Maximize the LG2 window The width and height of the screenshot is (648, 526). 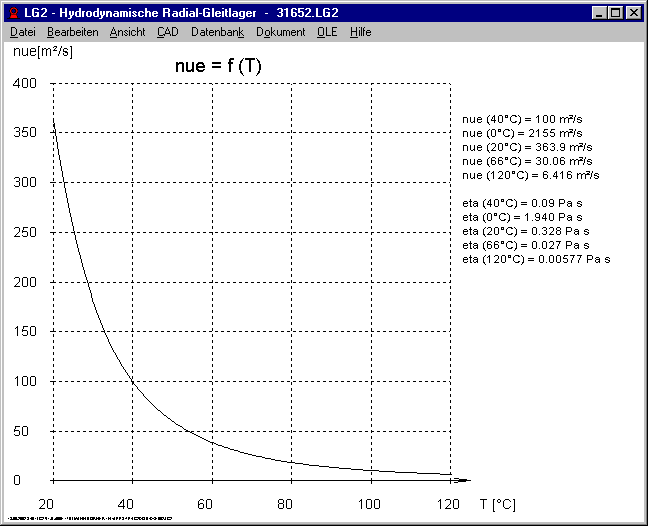(x=615, y=13)
